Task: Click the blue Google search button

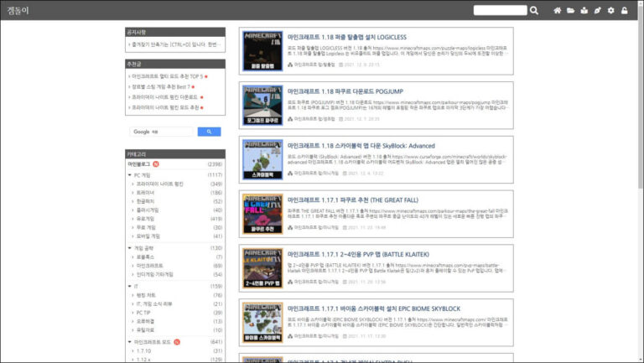Action: pyautogui.click(x=209, y=132)
